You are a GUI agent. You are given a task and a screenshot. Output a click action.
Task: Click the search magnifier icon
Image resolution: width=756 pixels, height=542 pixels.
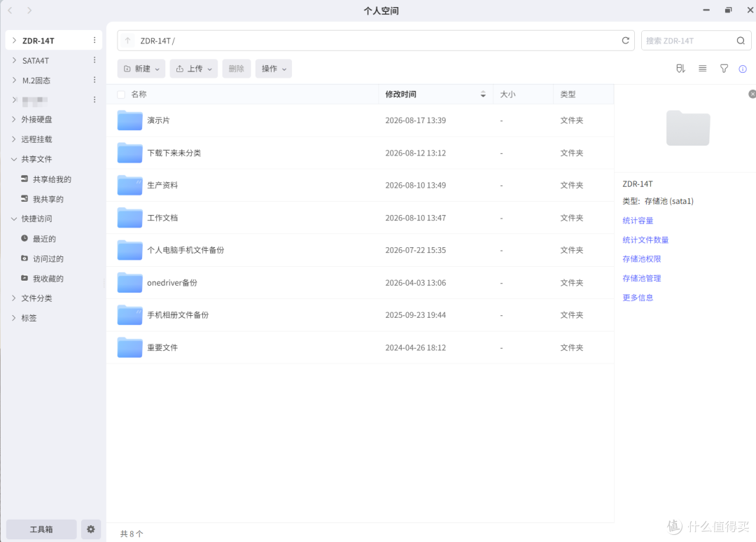[741, 41]
